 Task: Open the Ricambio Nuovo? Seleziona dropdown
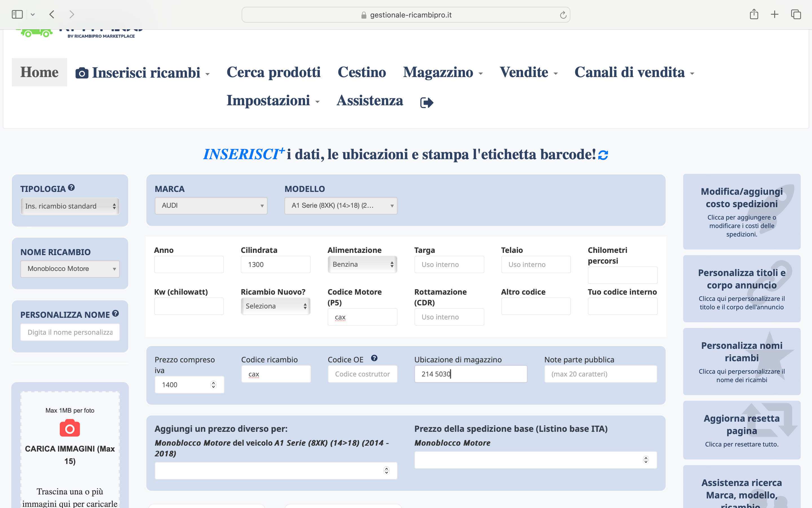(275, 306)
